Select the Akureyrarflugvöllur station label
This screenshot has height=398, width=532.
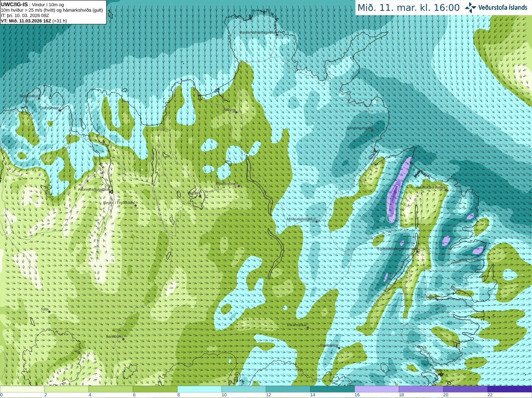94,189
